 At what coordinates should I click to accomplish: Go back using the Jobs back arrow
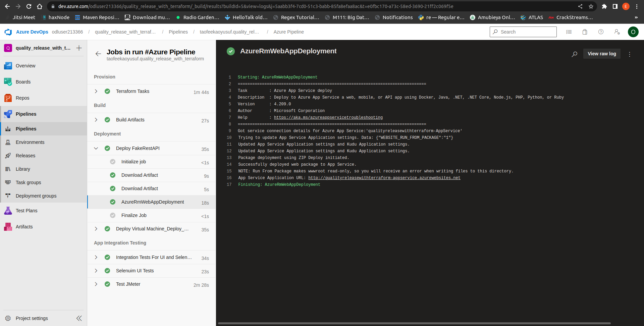coord(98,54)
